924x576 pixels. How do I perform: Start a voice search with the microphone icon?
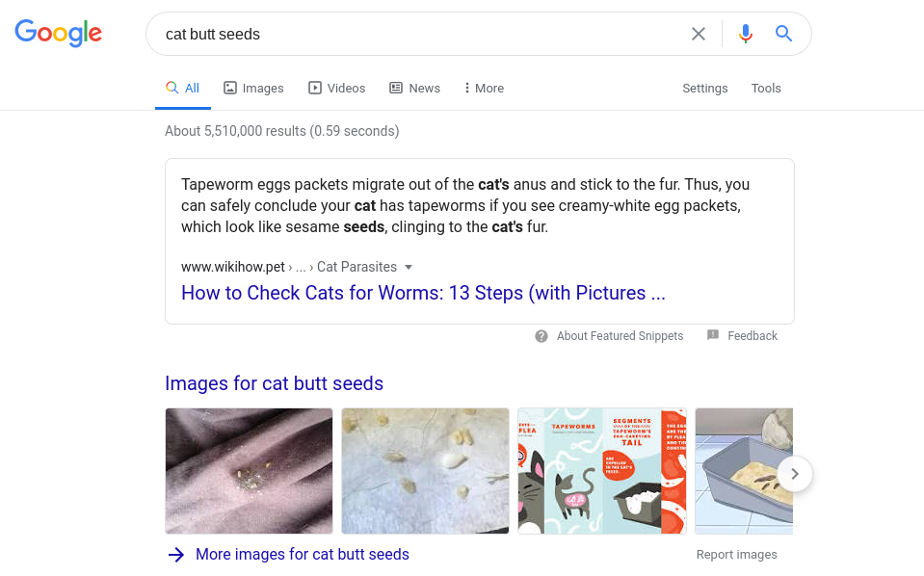tap(745, 33)
